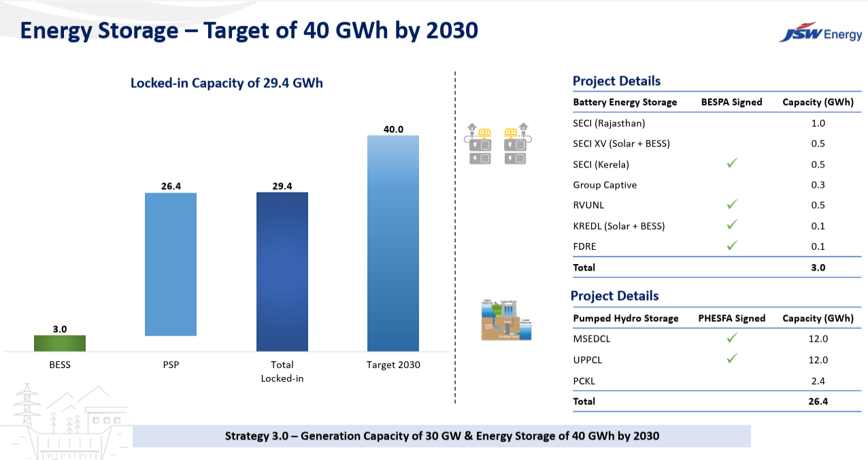
Task: Select the Pumped Hydro Storage column header
Action: (x=626, y=318)
